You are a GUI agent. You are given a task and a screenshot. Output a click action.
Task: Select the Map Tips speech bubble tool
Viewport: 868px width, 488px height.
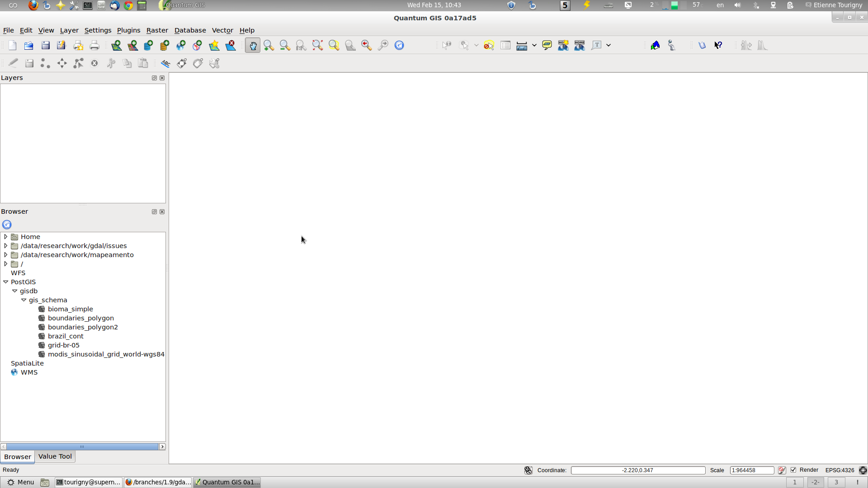pyautogui.click(x=547, y=45)
